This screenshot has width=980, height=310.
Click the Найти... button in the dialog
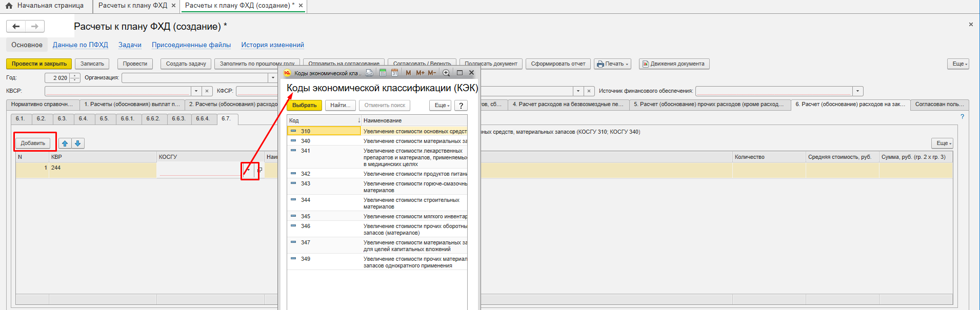341,106
